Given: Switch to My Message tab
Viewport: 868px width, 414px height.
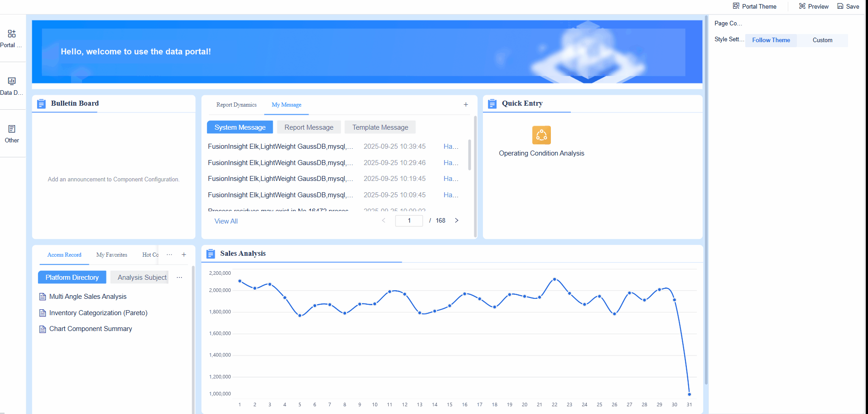Looking at the screenshot, I should coord(286,105).
